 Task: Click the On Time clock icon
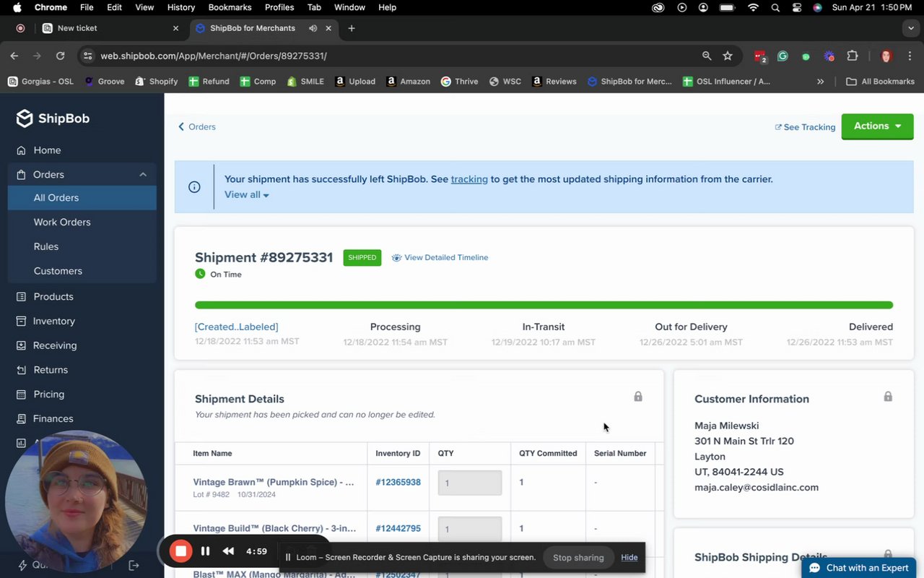click(200, 274)
